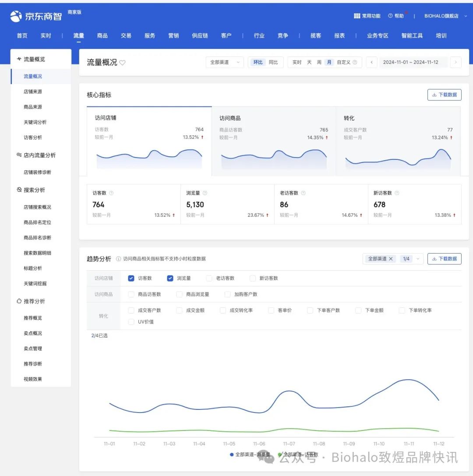
Task: Open 视频效果 in the sidebar
Action: (x=33, y=379)
